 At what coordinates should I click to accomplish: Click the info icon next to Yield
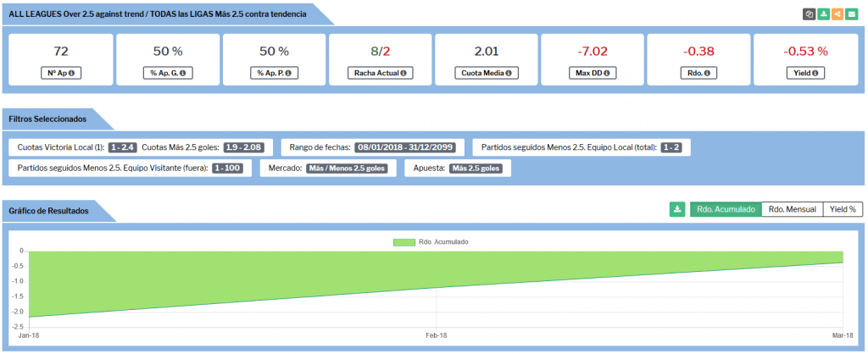point(815,73)
